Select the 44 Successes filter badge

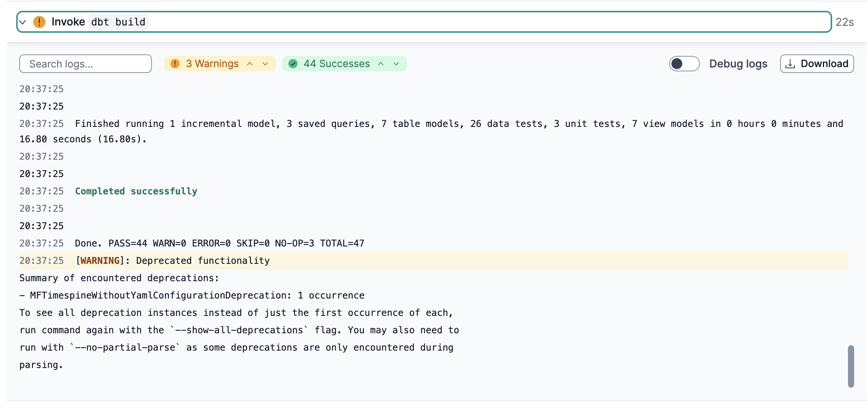pyautogui.click(x=336, y=64)
